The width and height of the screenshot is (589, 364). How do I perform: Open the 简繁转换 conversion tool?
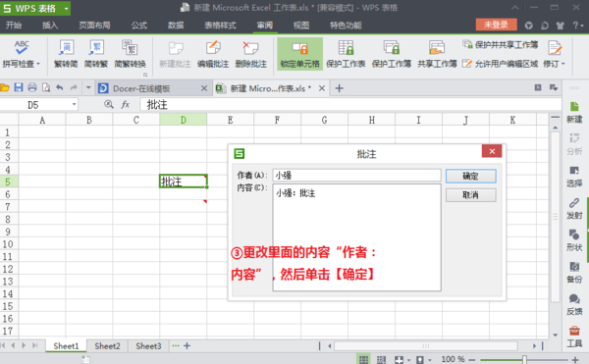[x=130, y=54]
